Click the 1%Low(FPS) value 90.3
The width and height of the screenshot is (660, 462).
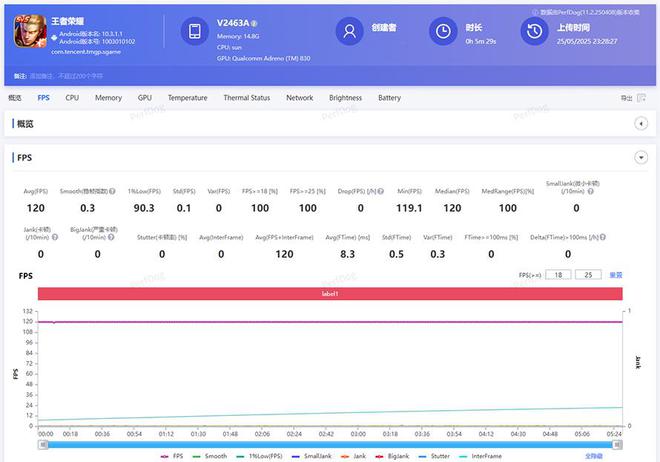point(144,208)
